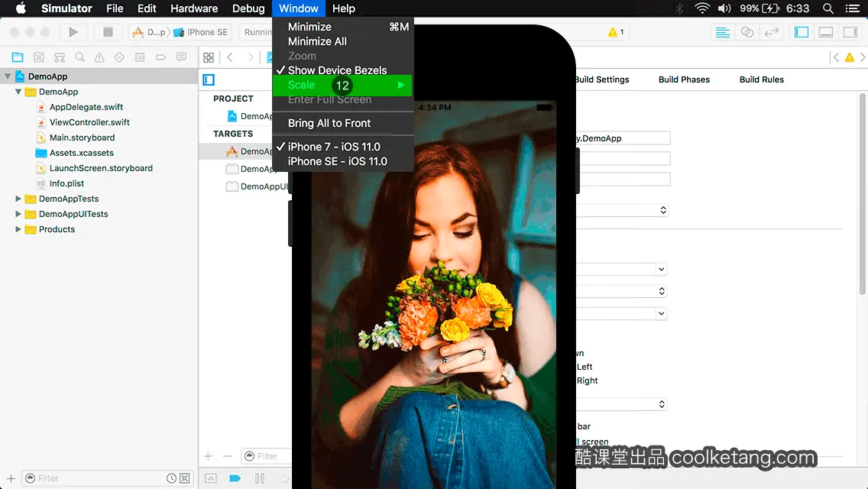The width and height of the screenshot is (868, 489).
Task: Open AppDelegate.swift file
Action: (86, 107)
